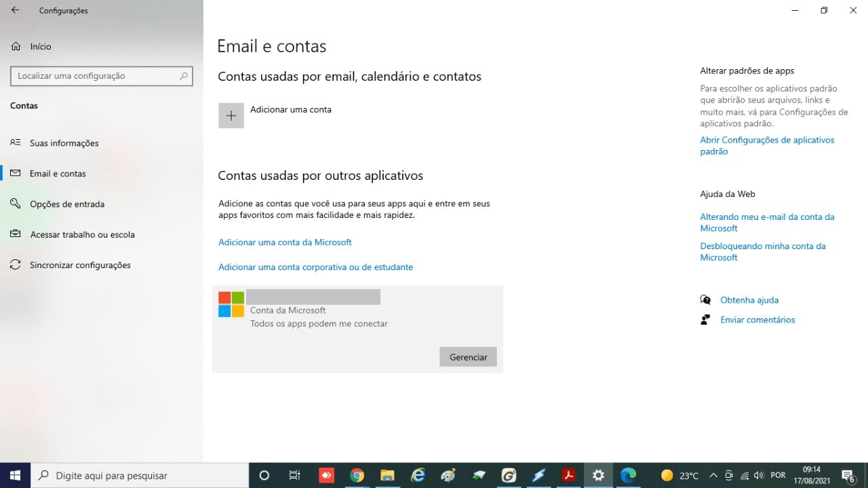Click Todos os apps podem me conectar text

pos(319,324)
